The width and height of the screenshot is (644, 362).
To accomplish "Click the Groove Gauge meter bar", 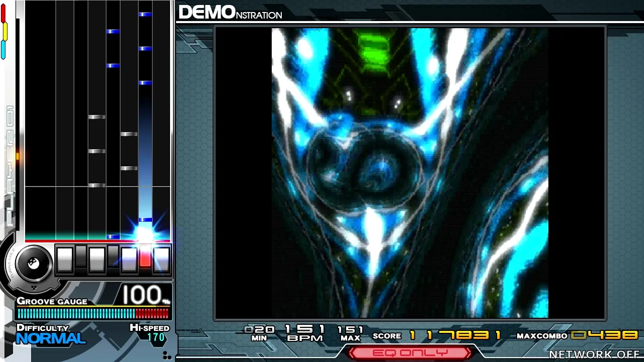I will tap(93, 314).
